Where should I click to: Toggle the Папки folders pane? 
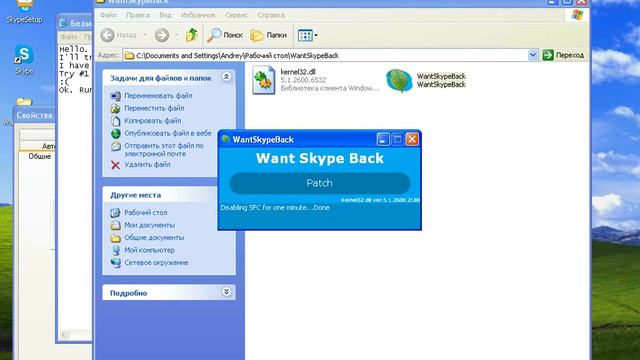tap(268, 35)
